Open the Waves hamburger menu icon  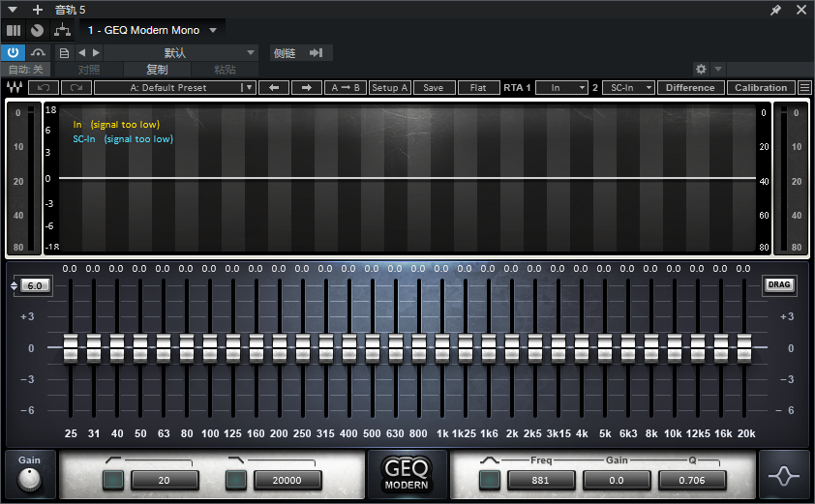[x=804, y=88]
